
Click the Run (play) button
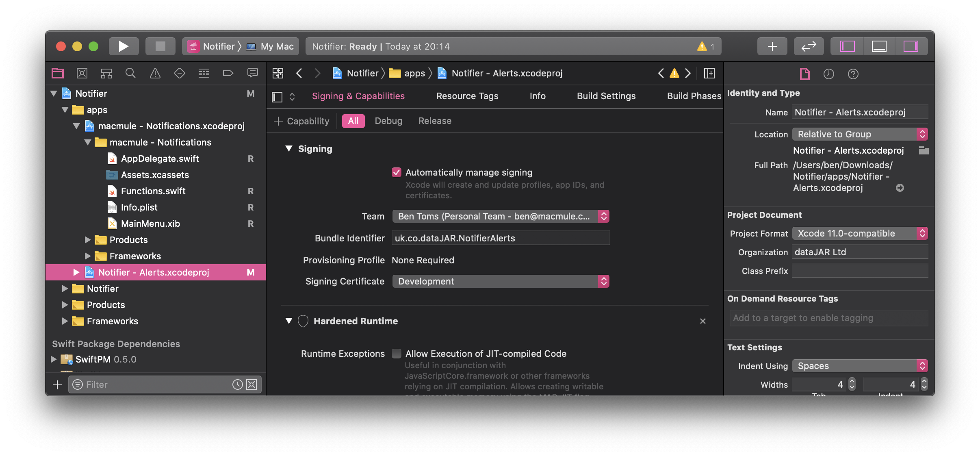(x=124, y=46)
